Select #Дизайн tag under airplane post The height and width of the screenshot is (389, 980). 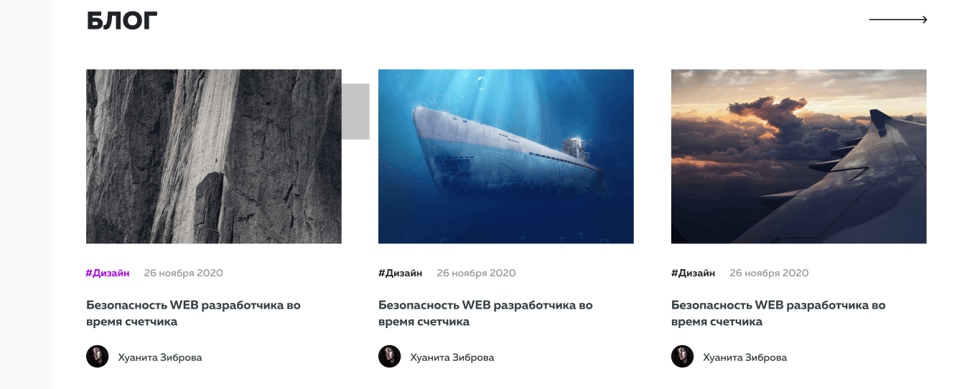coord(694,273)
